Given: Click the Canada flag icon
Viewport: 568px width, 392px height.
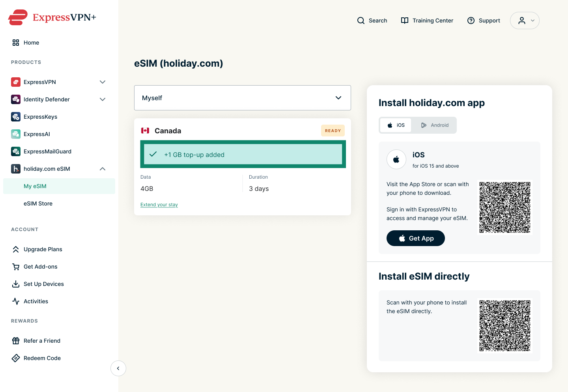Looking at the screenshot, I should click(x=145, y=131).
